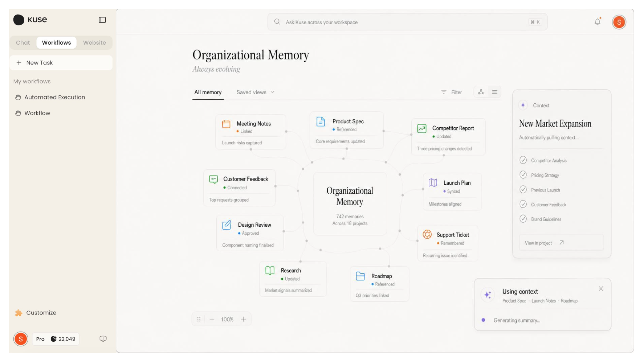
Task: Toggle the Pricing Strategy checkmark
Action: click(523, 175)
